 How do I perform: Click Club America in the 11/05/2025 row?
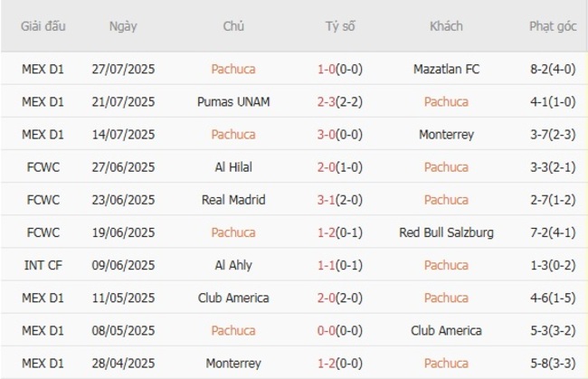tap(232, 298)
